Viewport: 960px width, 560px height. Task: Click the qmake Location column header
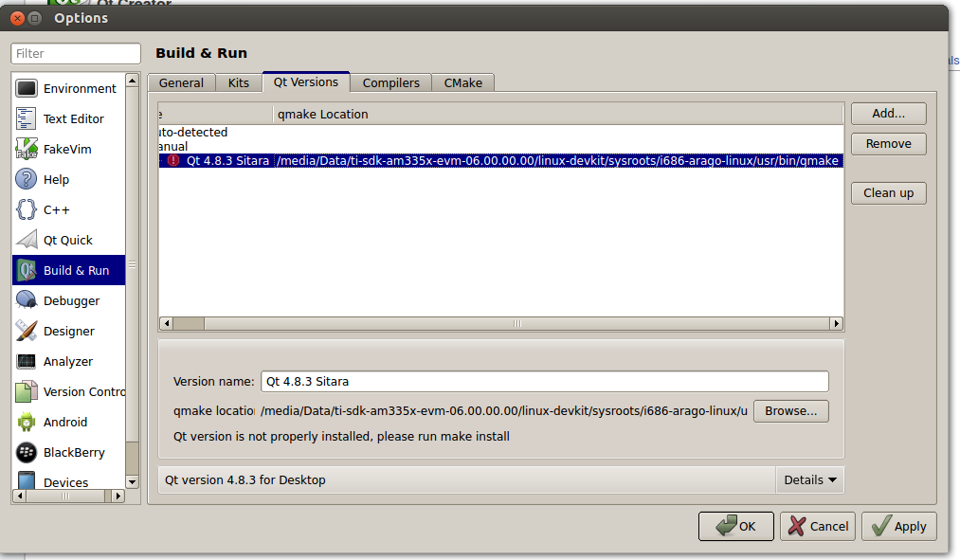click(558, 115)
